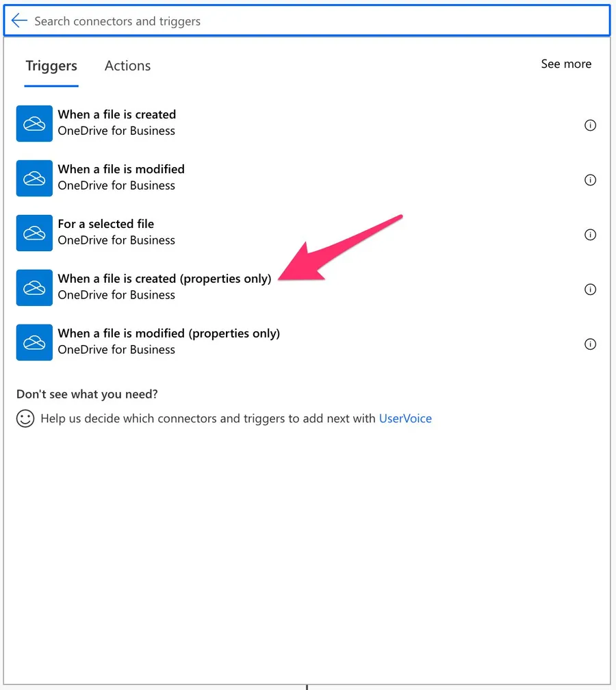The height and width of the screenshot is (690, 616).
Task: Click OneDrive icon beside 'When a file is modified'
Action: (x=34, y=178)
